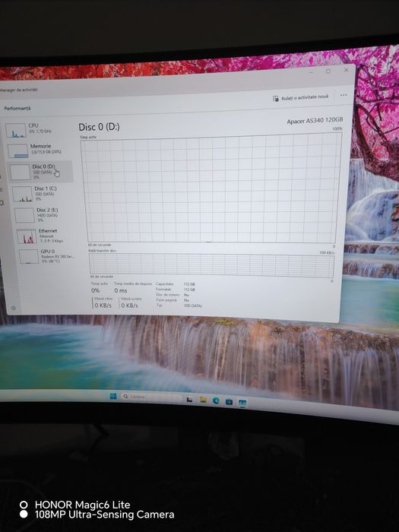Click the Disc 1 (C:) mini graph
The image size is (399, 532).
(22, 194)
